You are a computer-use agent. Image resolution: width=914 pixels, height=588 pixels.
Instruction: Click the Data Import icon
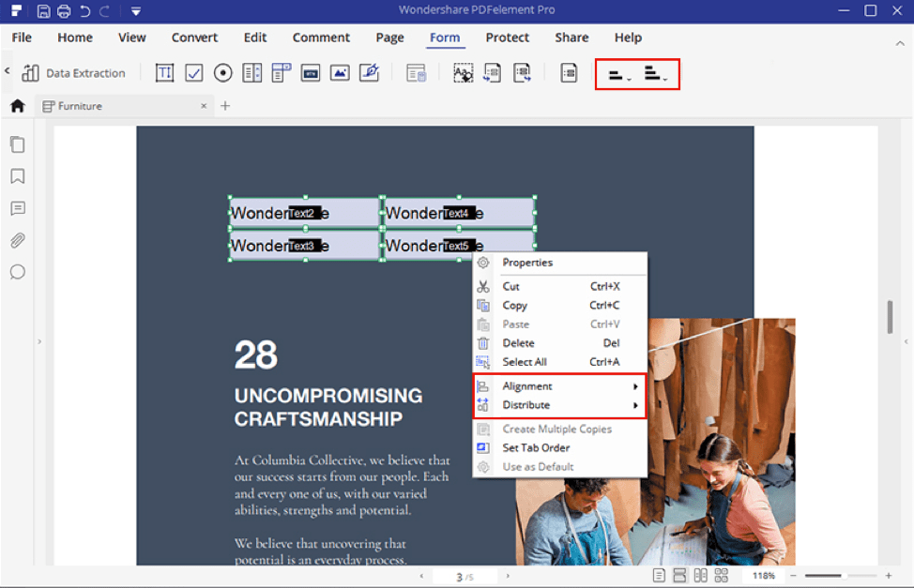[x=492, y=73]
